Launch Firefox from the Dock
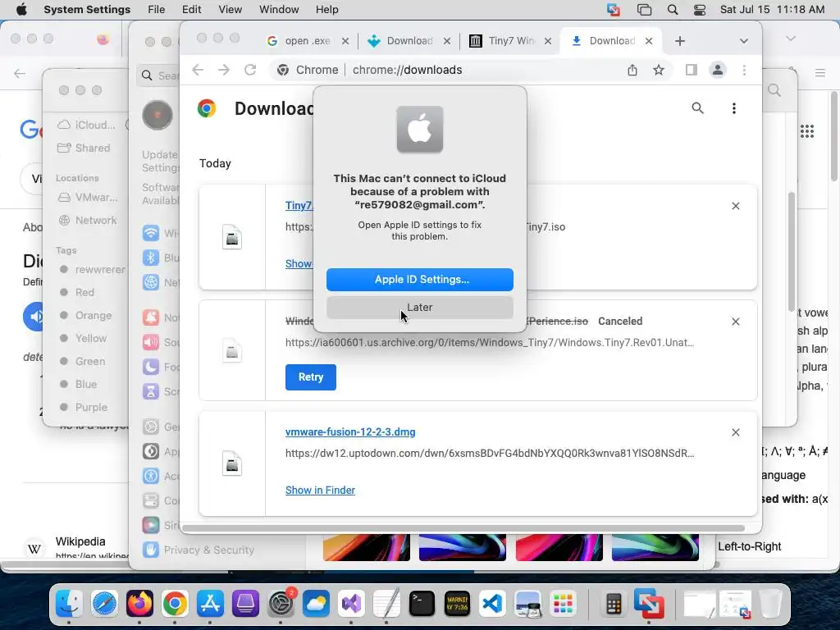 coord(139,604)
